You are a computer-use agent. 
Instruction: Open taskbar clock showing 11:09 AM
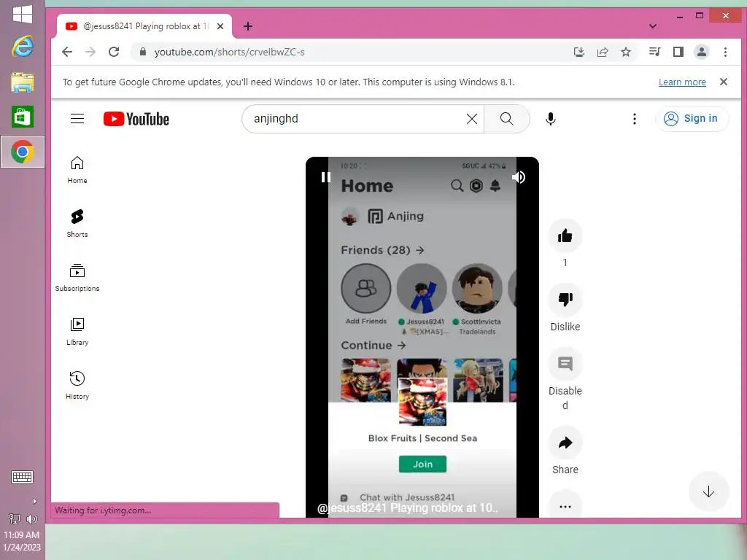tap(22, 541)
